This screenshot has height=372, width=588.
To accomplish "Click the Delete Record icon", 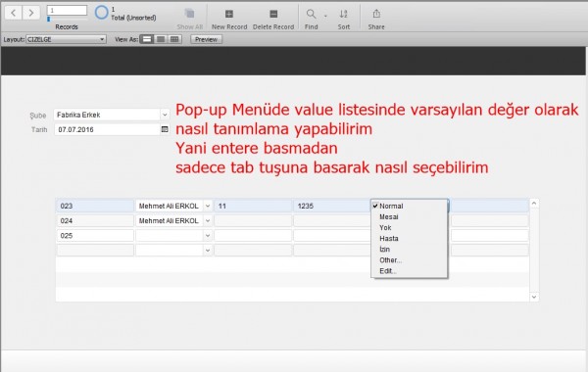I will point(273,15).
